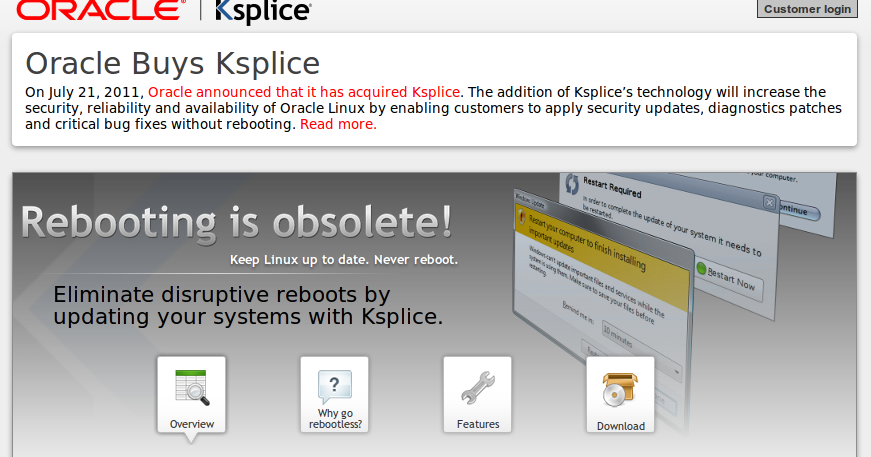Viewport: 871px width, 457px height.
Task: Click the Restart Required dialog close icon
Action: 769,203
